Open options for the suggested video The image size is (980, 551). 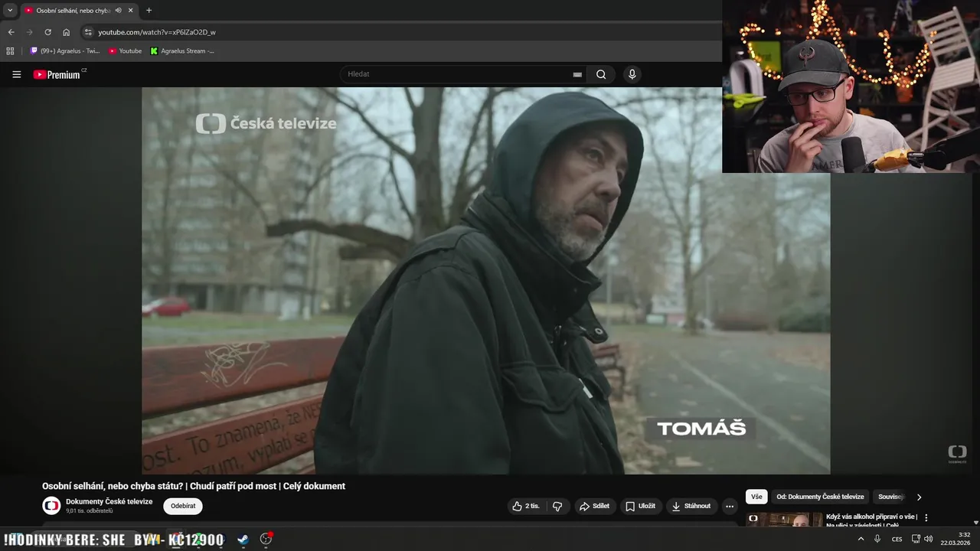926,517
